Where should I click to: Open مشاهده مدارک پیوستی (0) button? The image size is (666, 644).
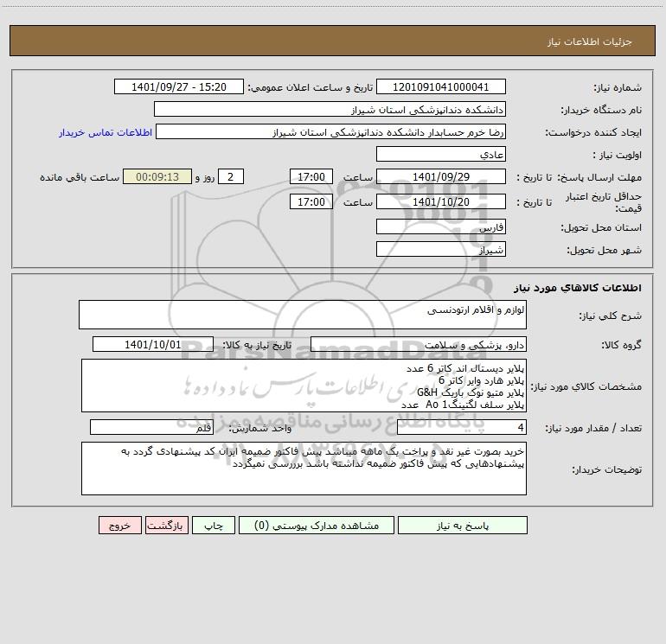(x=317, y=525)
